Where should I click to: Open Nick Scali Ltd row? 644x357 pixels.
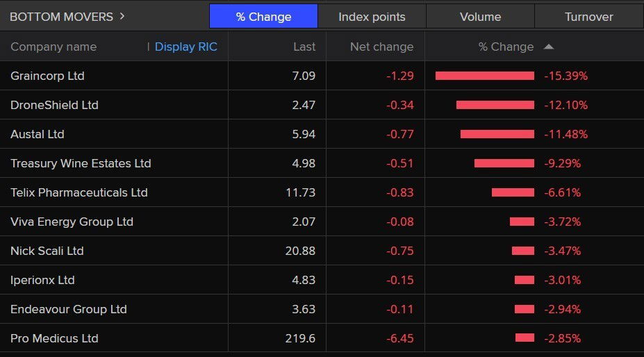point(47,251)
